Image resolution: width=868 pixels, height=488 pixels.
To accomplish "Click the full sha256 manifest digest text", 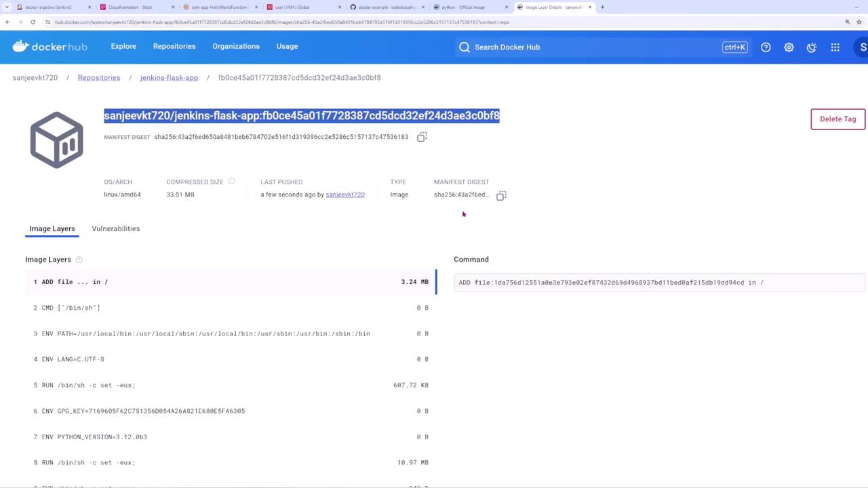I will [281, 137].
